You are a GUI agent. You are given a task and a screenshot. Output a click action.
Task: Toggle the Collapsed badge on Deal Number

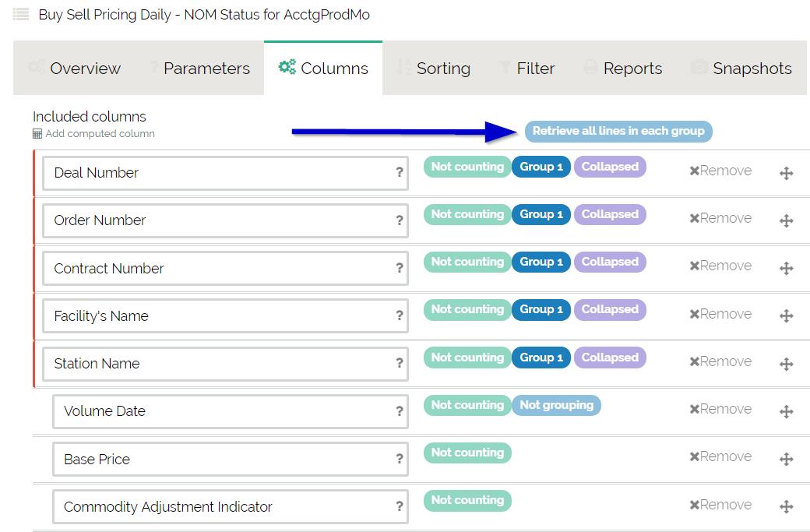click(x=609, y=167)
